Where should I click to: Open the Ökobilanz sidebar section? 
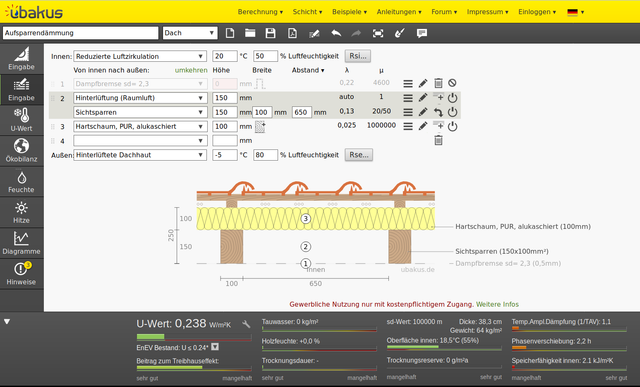(x=22, y=151)
